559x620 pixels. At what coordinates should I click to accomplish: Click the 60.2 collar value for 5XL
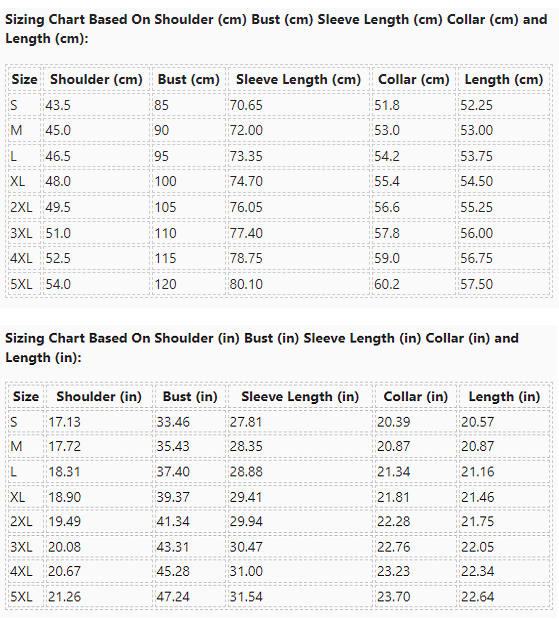387,284
